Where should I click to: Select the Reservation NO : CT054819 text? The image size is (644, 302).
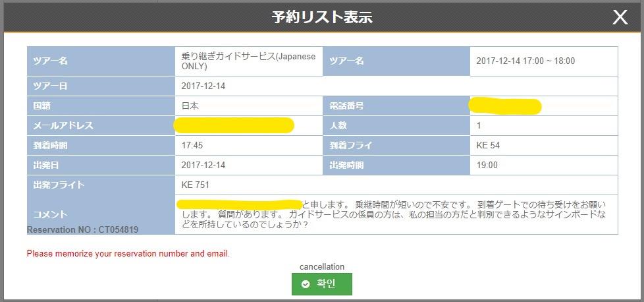pyautogui.click(x=82, y=229)
